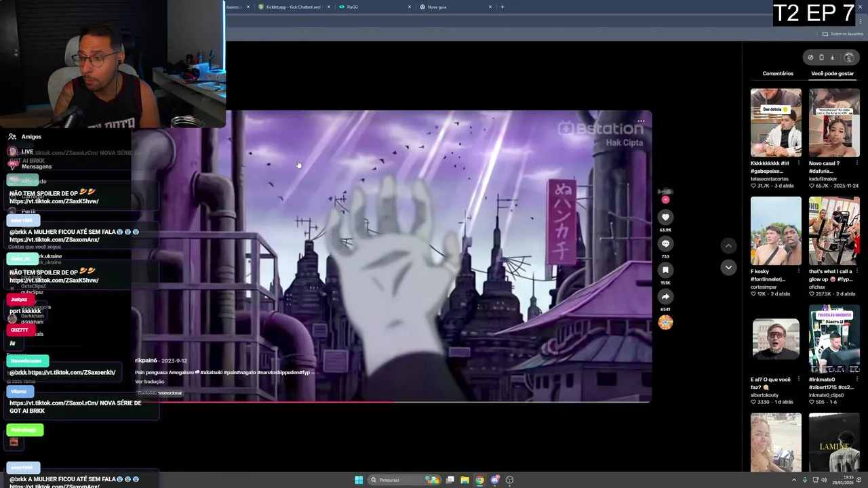Image resolution: width=868 pixels, height=488 pixels.
Task: Visit albertokouty profile link
Action: (x=764, y=395)
